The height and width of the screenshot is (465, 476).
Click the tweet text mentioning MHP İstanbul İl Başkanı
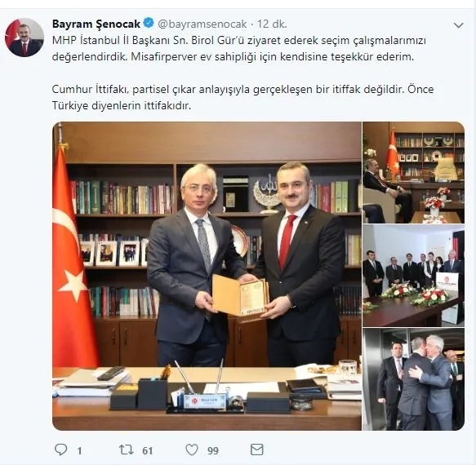tap(239, 48)
